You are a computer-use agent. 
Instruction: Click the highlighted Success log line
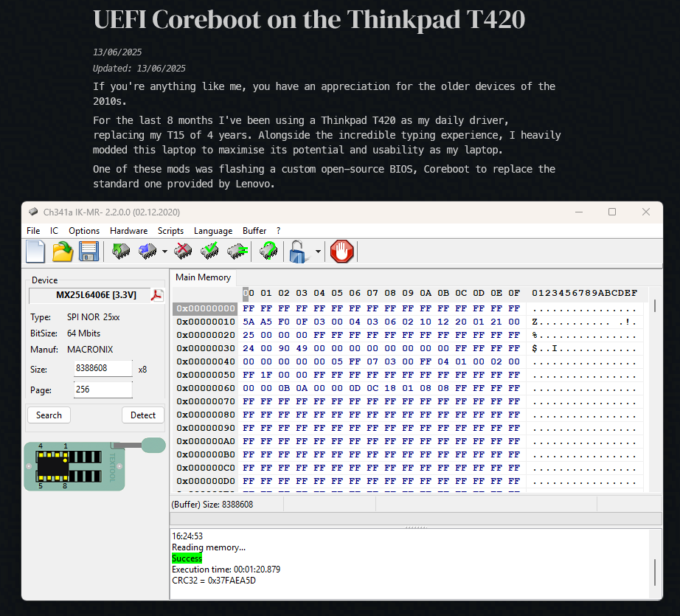click(187, 558)
